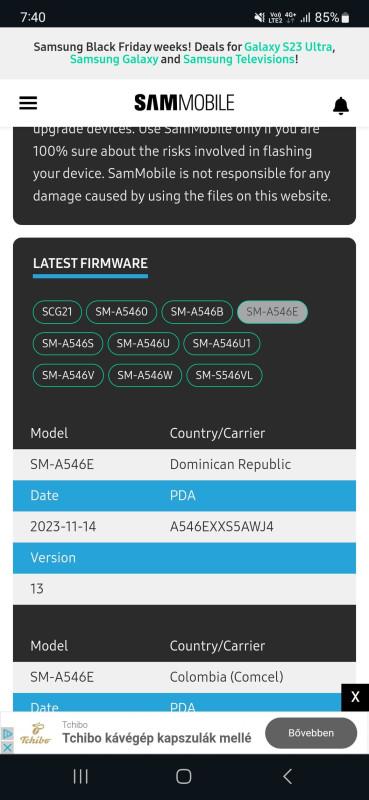Tap the Tchibo kávégép ad text
The height and width of the screenshot is (800, 369).
(157, 738)
